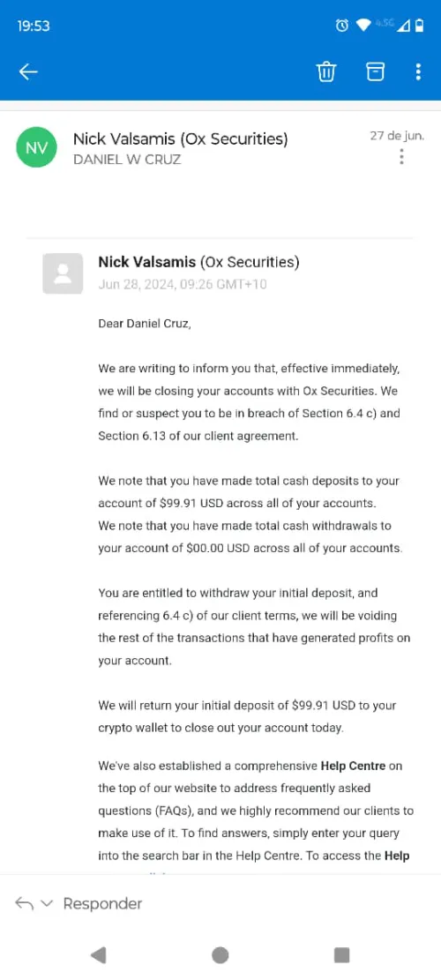Tap recipient DANIEL W CRUZ
This screenshot has width=441, height=980.
tap(127, 160)
